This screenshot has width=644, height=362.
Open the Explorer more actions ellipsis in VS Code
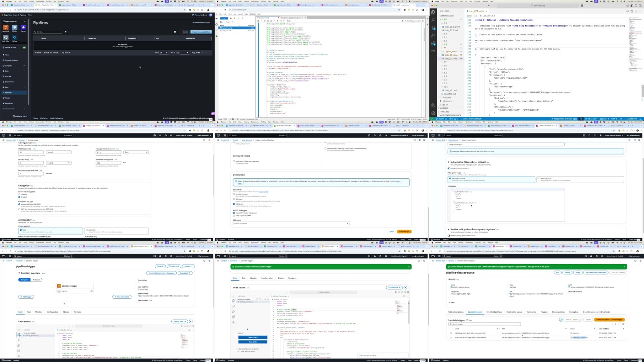462,11
